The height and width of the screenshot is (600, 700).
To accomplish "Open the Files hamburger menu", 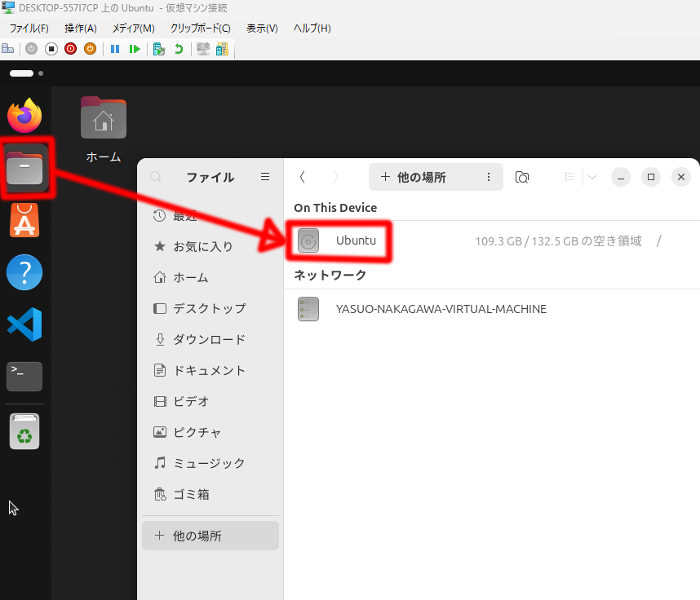I will (264, 177).
